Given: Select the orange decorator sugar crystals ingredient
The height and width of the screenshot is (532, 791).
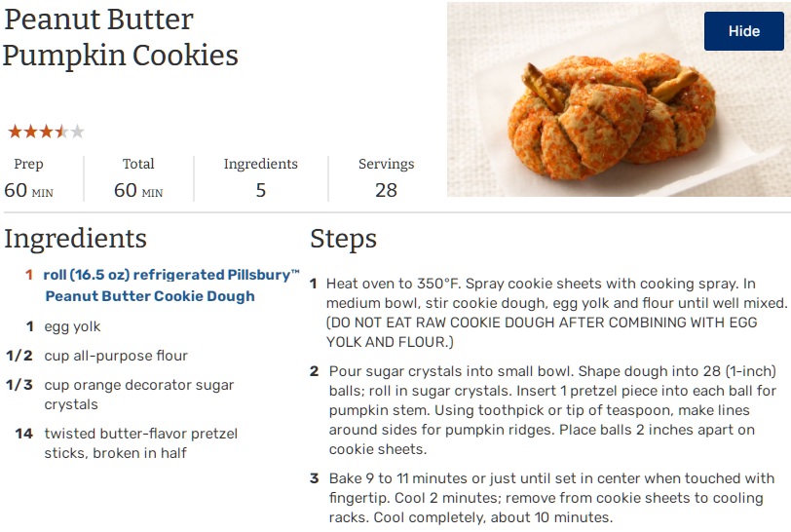Looking at the screenshot, I should click(138, 395).
